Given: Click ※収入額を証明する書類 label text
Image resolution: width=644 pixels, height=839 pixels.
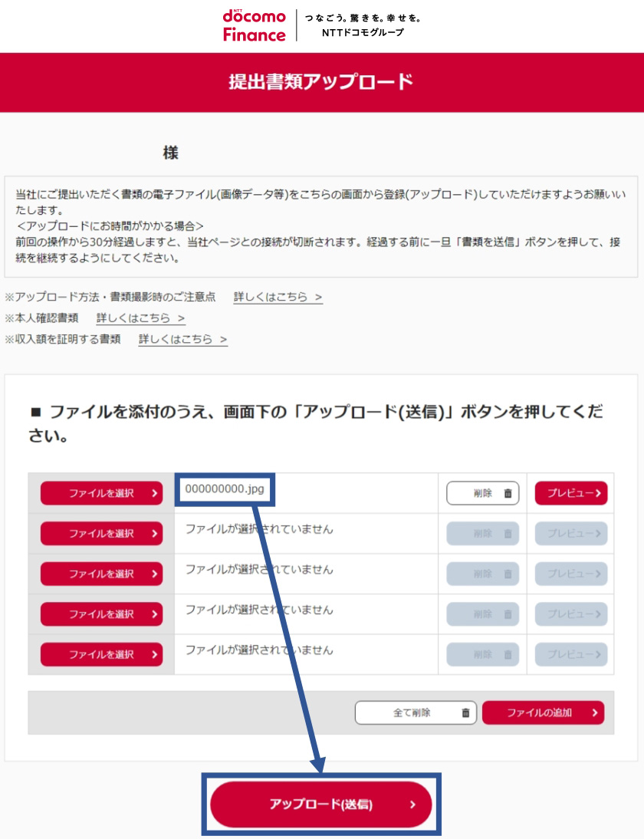Looking at the screenshot, I should pyautogui.click(x=63, y=339).
